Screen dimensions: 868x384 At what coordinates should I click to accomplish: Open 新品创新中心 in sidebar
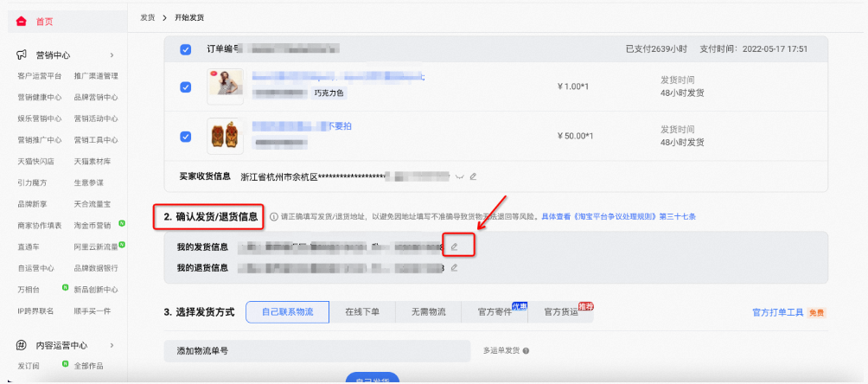[x=96, y=290]
